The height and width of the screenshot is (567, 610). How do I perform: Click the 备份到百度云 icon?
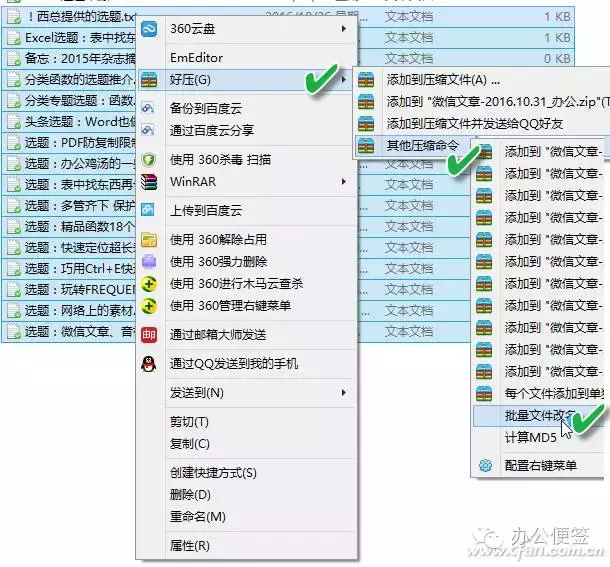click(x=148, y=108)
